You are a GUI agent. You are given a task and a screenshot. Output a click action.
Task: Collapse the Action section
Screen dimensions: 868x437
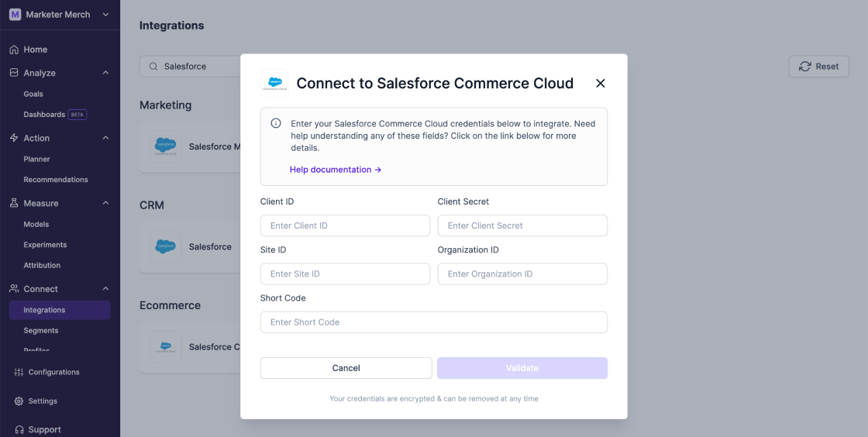pos(105,138)
